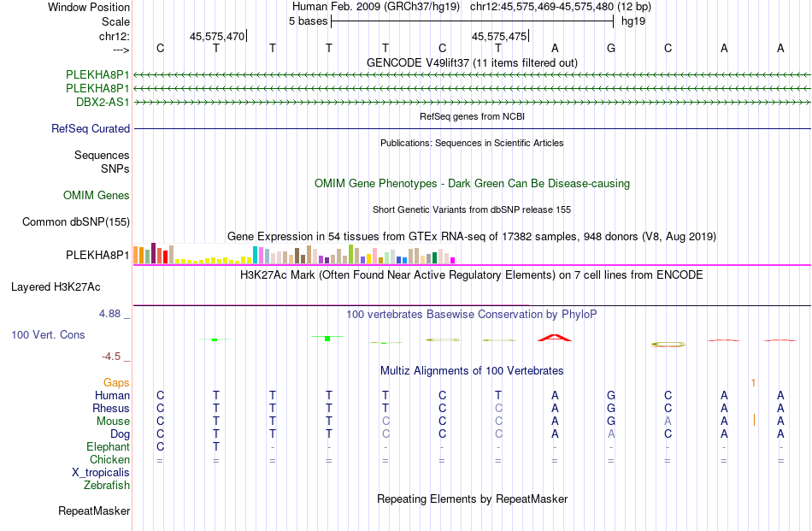Viewport: 812px width, 531px height.
Task: Click the G in the top reference base row
Action: click(611, 48)
